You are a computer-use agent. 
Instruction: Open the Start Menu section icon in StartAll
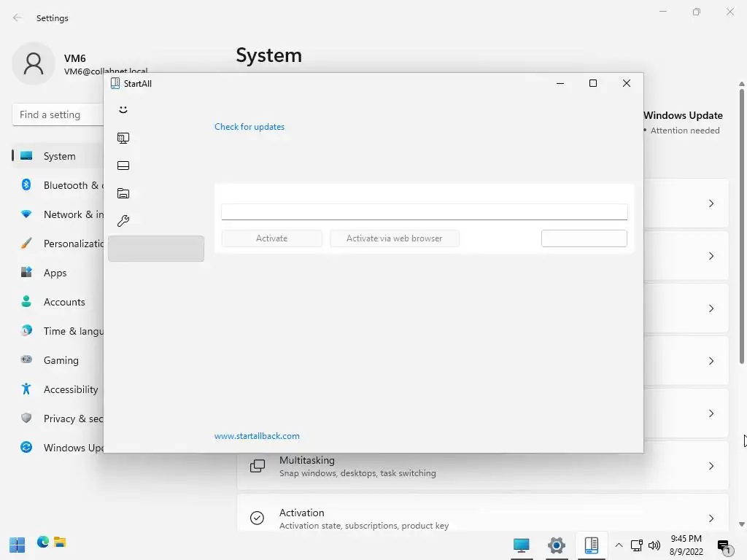[123, 138]
